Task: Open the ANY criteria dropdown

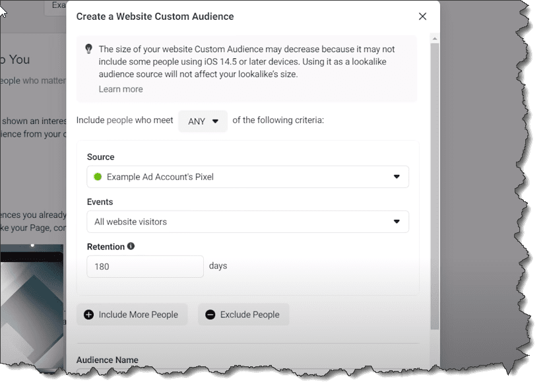Action: 203,121
